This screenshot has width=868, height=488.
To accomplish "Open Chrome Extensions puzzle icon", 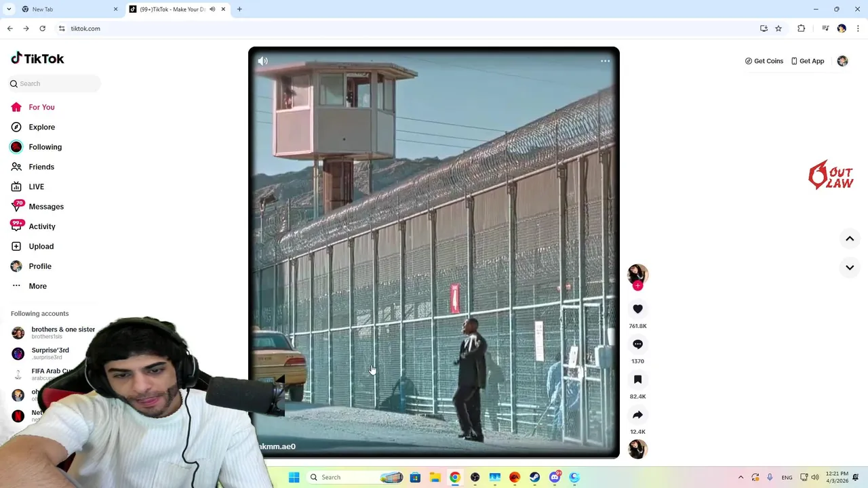I will (802, 28).
